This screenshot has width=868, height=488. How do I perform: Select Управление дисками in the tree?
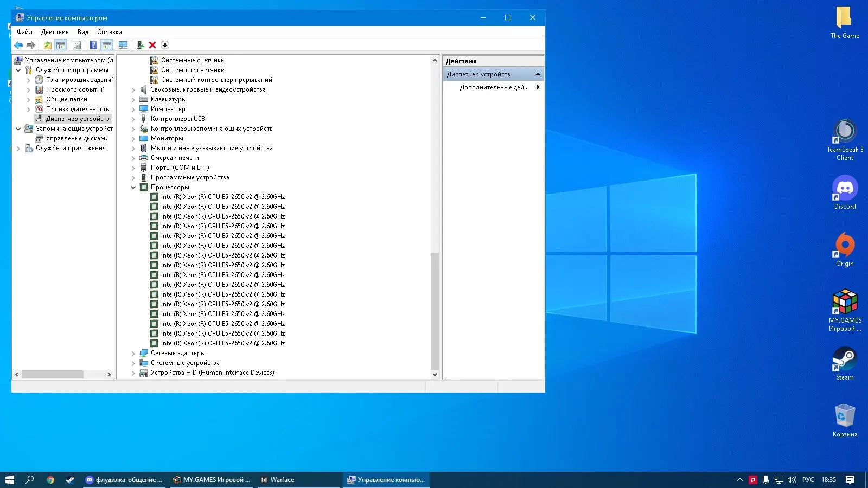pyautogui.click(x=77, y=138)
